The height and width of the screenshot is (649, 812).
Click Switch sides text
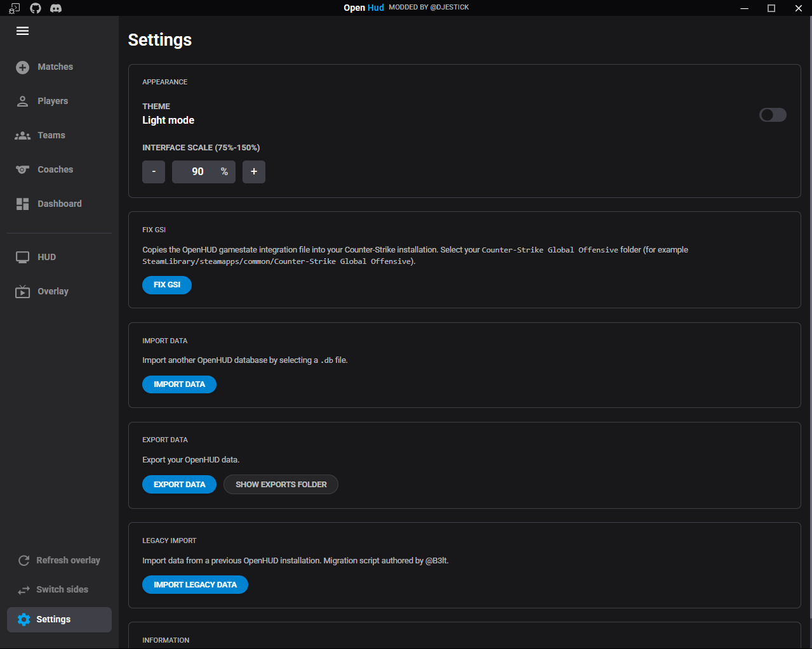pyautogui.click(x=62, y=589)
